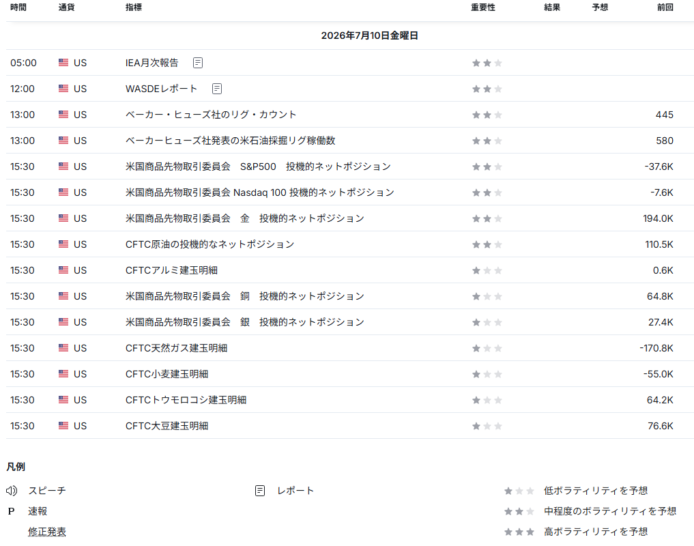This screenshot has width=694, height=546.
Task: Click the 前回 column header
Action: point(665,7)
